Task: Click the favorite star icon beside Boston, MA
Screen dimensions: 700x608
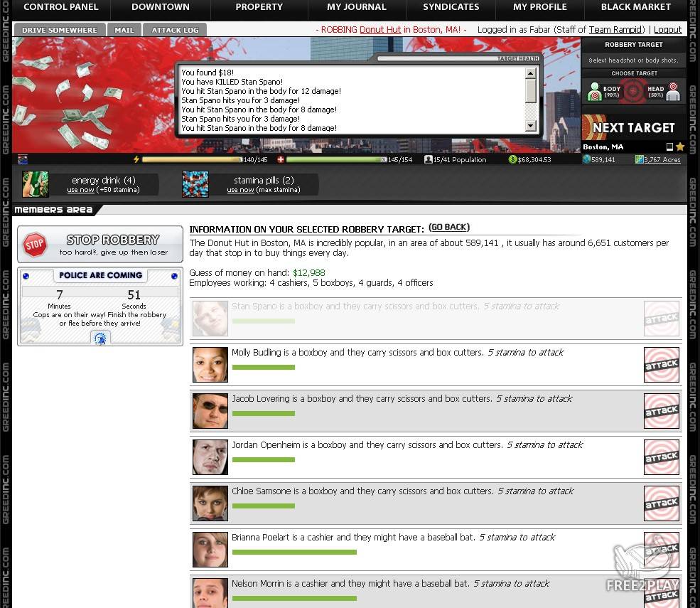Action: click(x=680, y=147)
